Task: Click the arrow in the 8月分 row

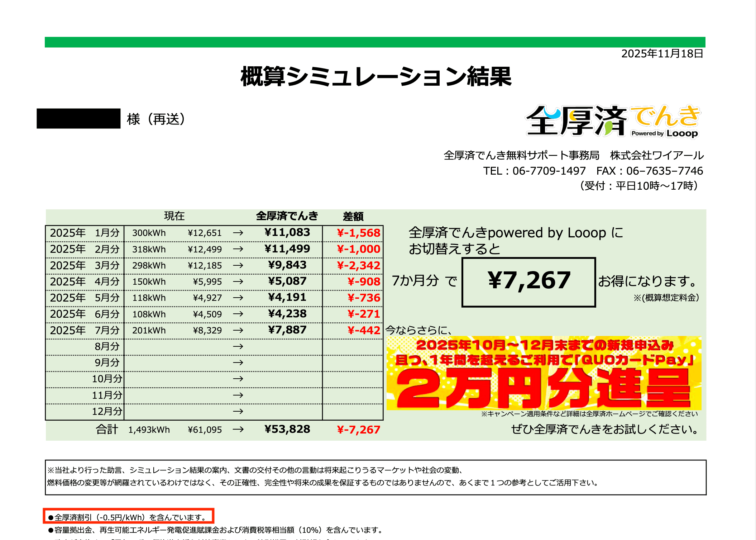Action: (x=238, y=346)
